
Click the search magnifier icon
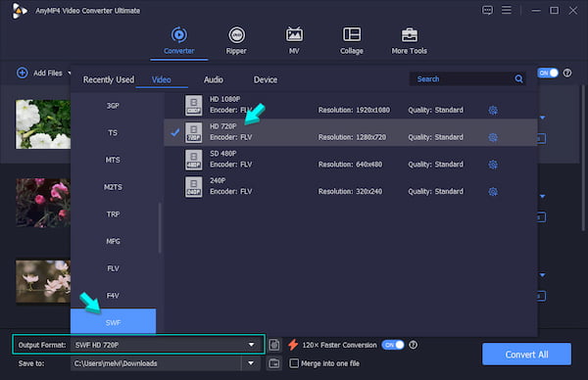coord(519,79)
